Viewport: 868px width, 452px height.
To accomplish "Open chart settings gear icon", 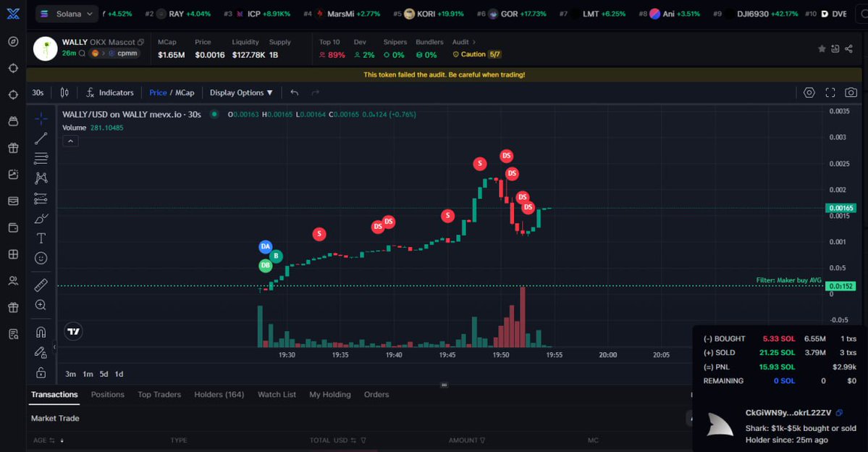I will pos(809,93).
